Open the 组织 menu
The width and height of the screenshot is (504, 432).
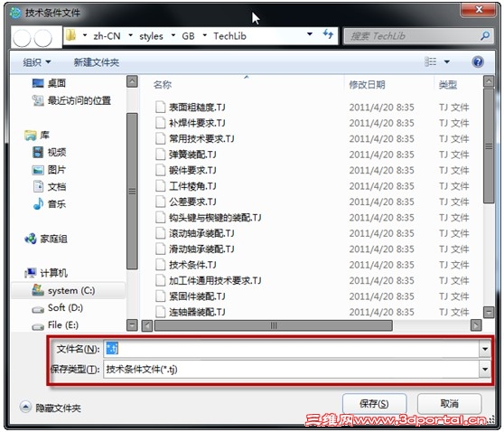[37, 62]
